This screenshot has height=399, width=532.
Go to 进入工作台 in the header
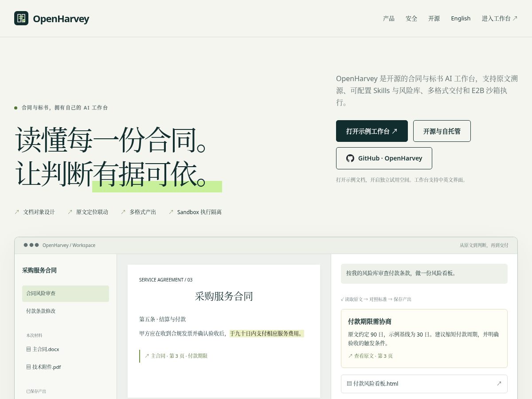click(500, 18)
